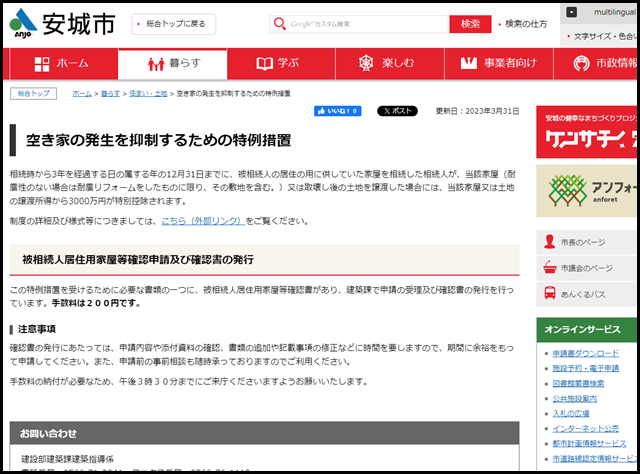Click the 総合トップ breadcrumb button
Viewport: 640px width, 474px height.
tap(33, 93)
